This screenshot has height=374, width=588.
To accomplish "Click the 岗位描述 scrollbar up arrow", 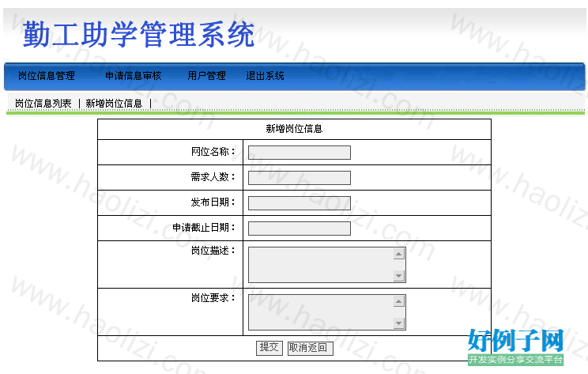I will coord(398,254).
